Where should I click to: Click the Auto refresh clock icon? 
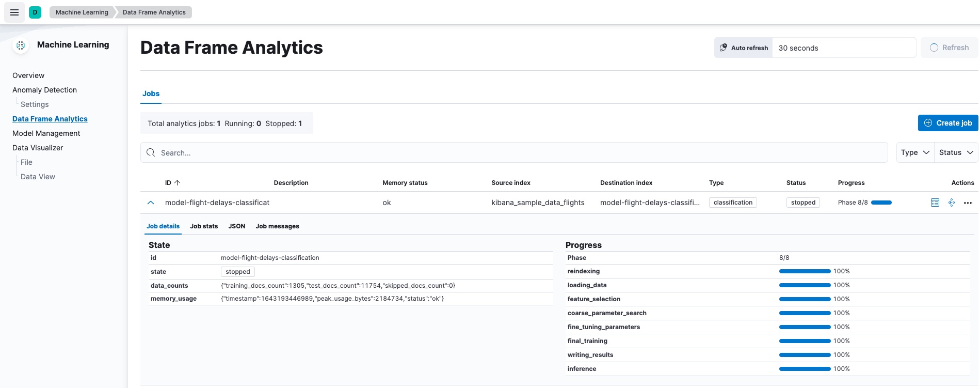tap(724, 48)
